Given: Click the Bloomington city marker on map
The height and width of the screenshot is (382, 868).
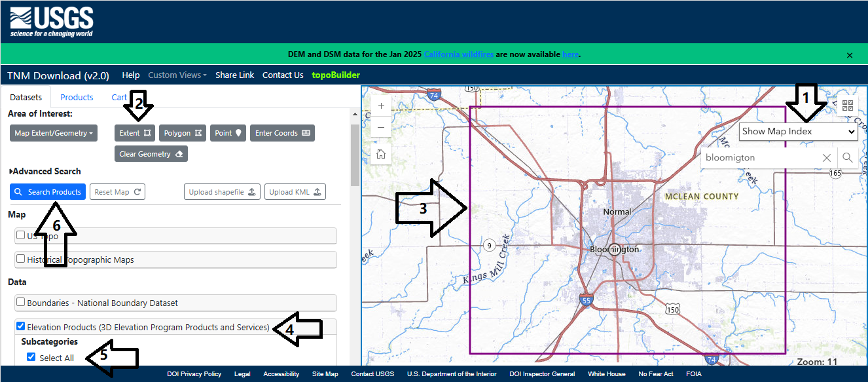Looking at the screenshot, I should pos(614,249).
